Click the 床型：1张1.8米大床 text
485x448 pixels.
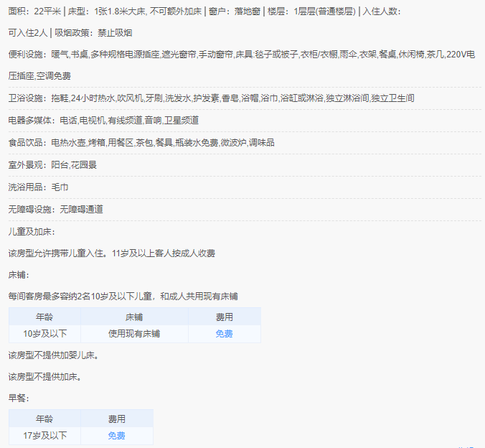107,11
